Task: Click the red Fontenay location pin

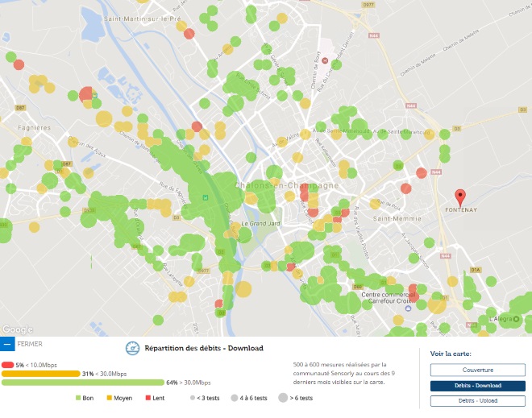Action: point(459,197)
